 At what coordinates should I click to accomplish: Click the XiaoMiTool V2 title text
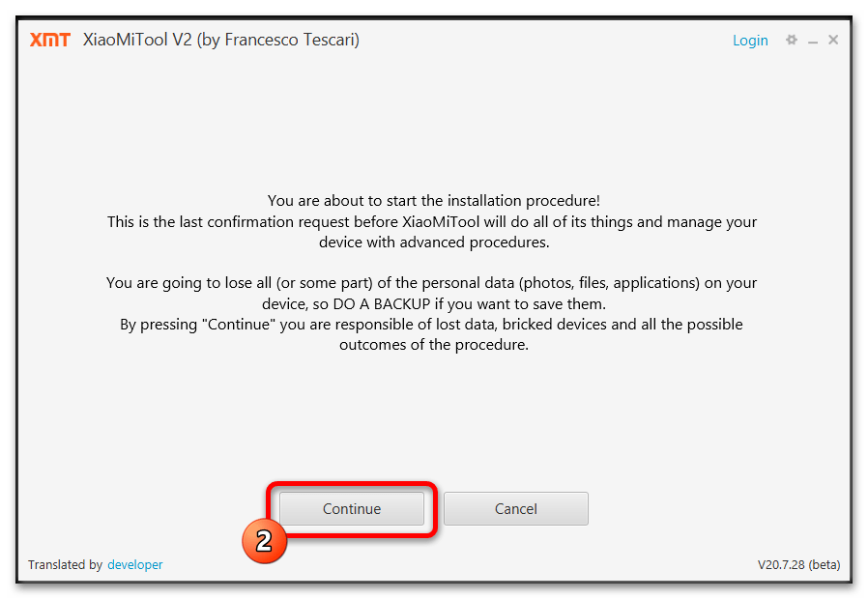coord(137,40)
